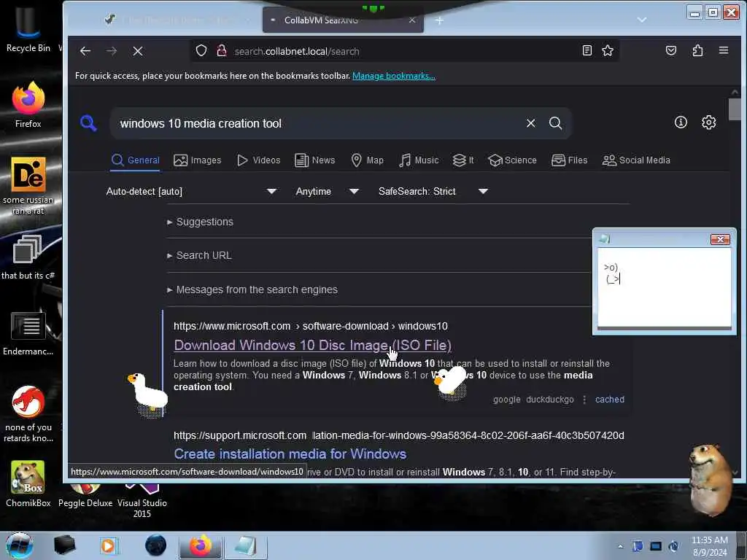Select the Images search category

[198, 160]
